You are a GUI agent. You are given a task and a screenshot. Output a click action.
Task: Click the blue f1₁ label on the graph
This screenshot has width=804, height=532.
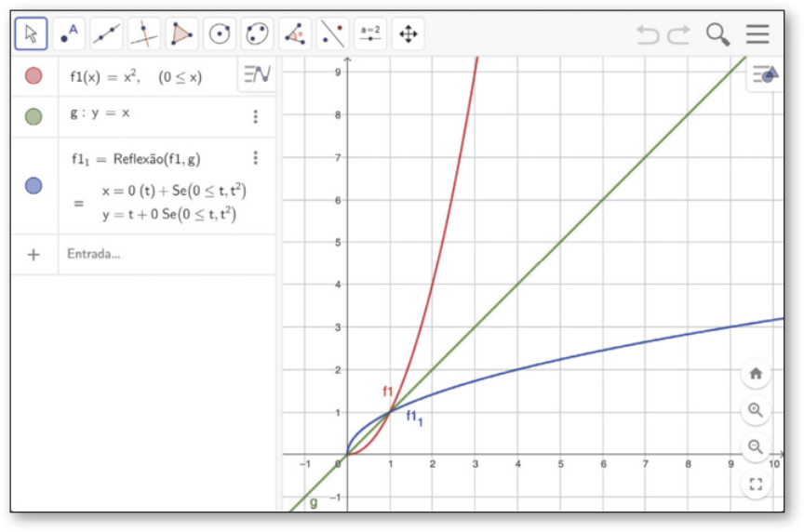point(414,418)
